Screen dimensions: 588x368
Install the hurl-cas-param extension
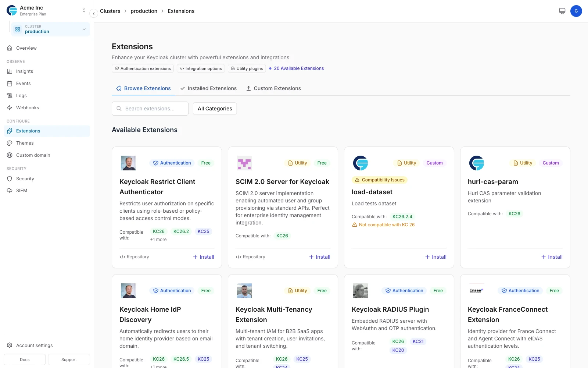[552, 257]
